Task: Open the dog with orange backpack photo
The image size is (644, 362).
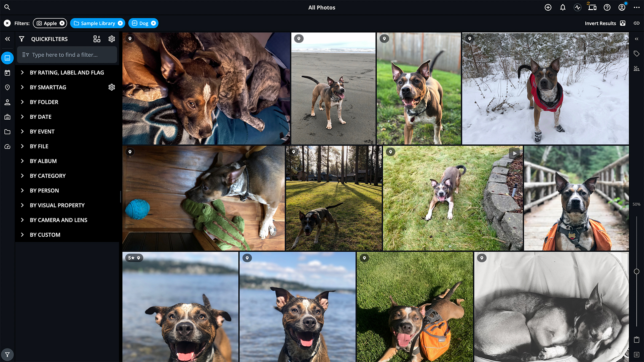Action: tap(415, 307)
